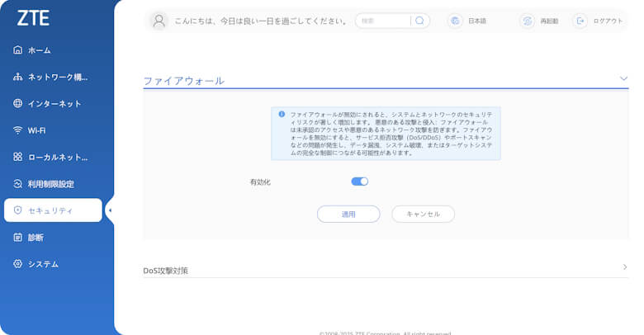Click the blue info icon in notice
The width and height of the screenshot is (644, 335).
coord(281,114)
